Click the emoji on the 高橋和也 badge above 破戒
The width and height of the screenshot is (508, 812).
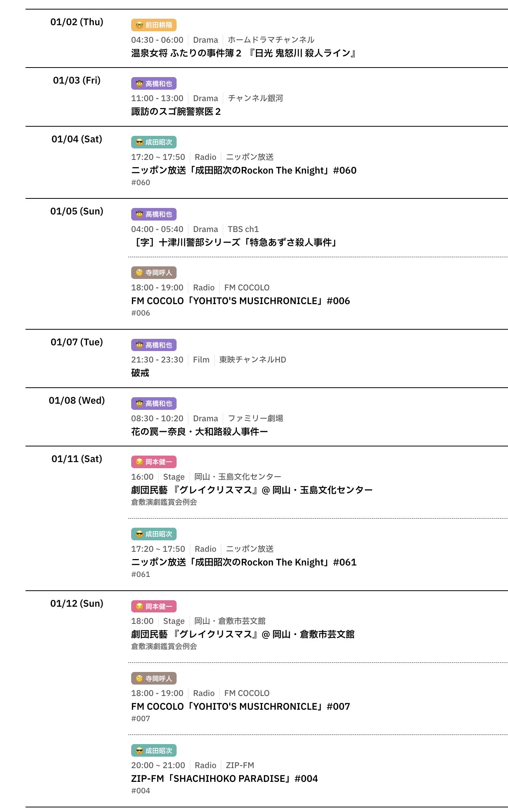coord(139,345)
